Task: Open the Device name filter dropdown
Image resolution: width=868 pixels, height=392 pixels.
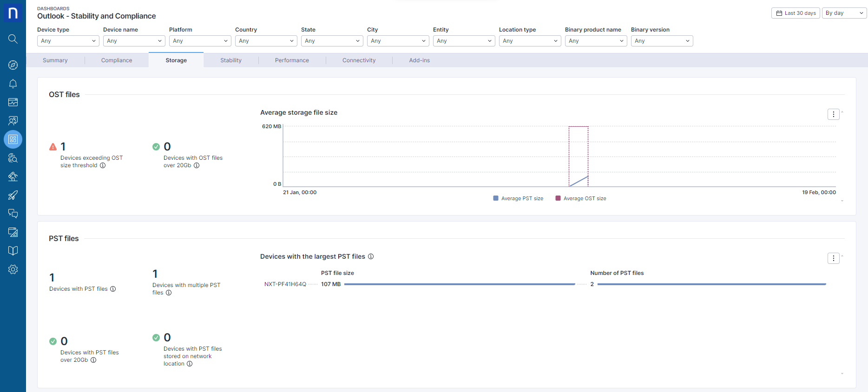Action: [134, 41]
